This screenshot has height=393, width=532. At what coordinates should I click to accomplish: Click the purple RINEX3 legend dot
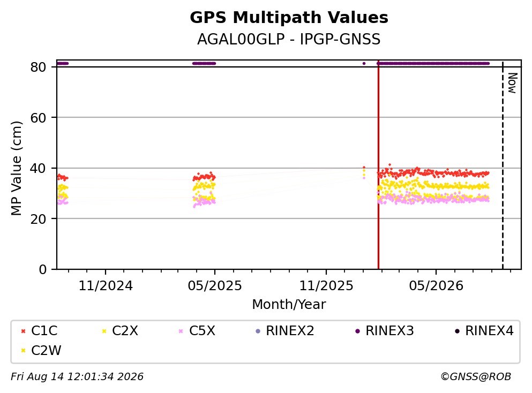pyautogui.click(x=357, y=331)
